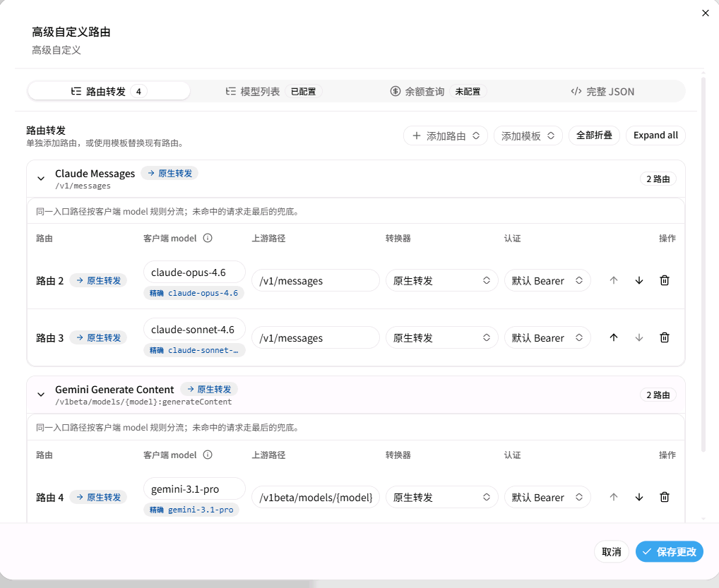Move 路由 3 up with the arrow
719x588 pixels.
click(614, 338)
